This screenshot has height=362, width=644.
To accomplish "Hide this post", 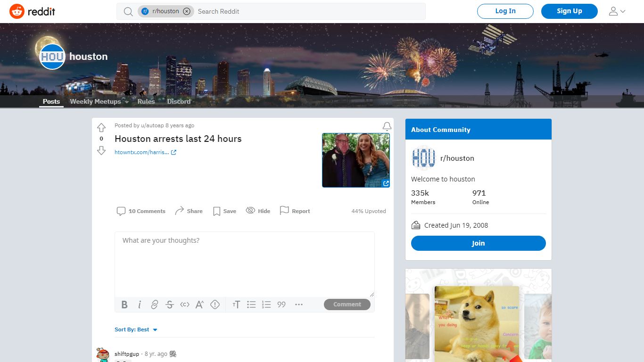I will [x=258, y=211].
